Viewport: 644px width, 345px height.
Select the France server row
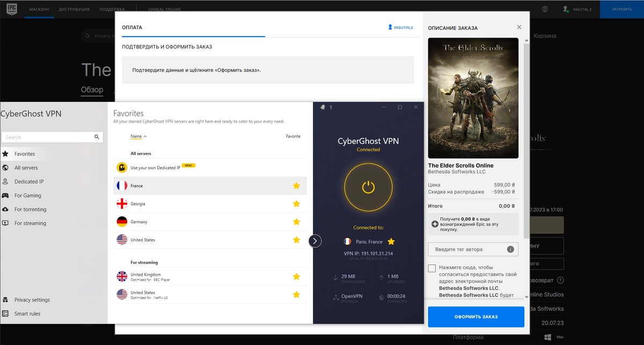[x=210, y=186]
